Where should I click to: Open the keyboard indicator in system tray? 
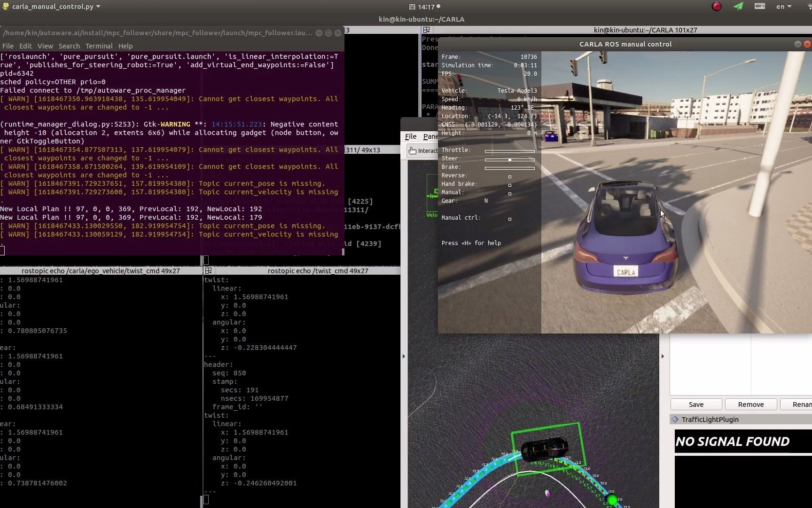click(759, 7)
